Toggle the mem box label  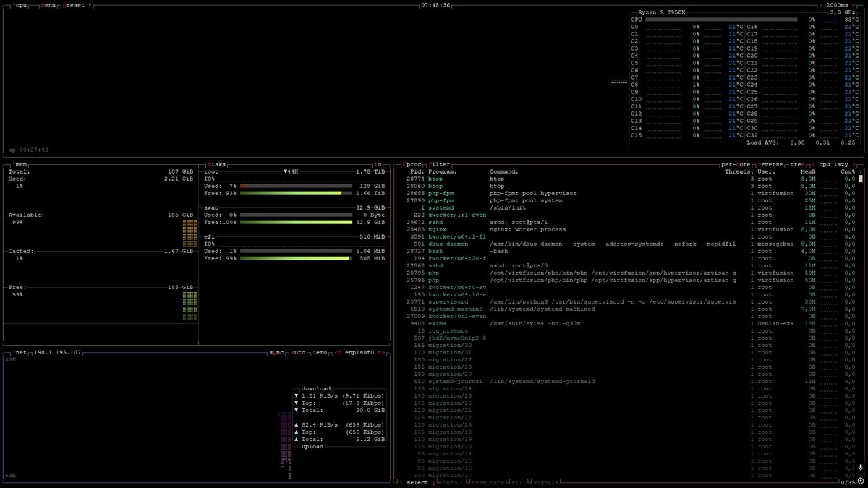click(20, 165)
